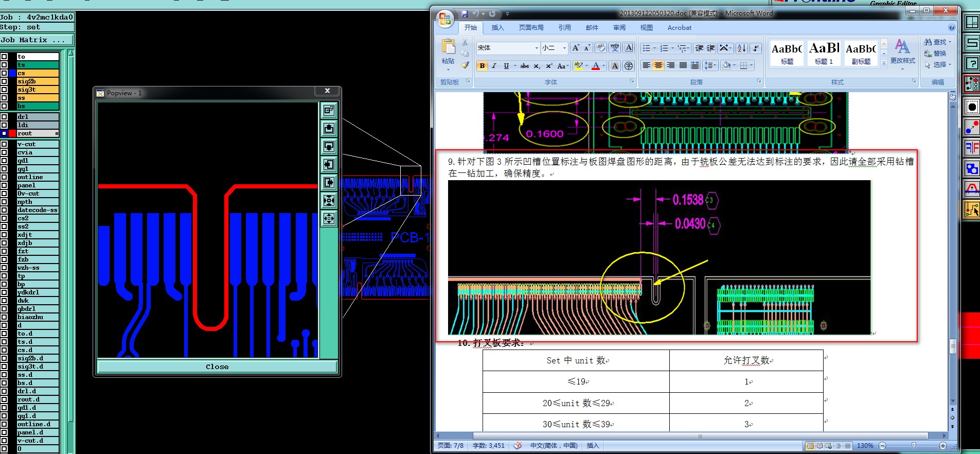Open the font name dropdown showing 宋体

(x=537, y=48)
